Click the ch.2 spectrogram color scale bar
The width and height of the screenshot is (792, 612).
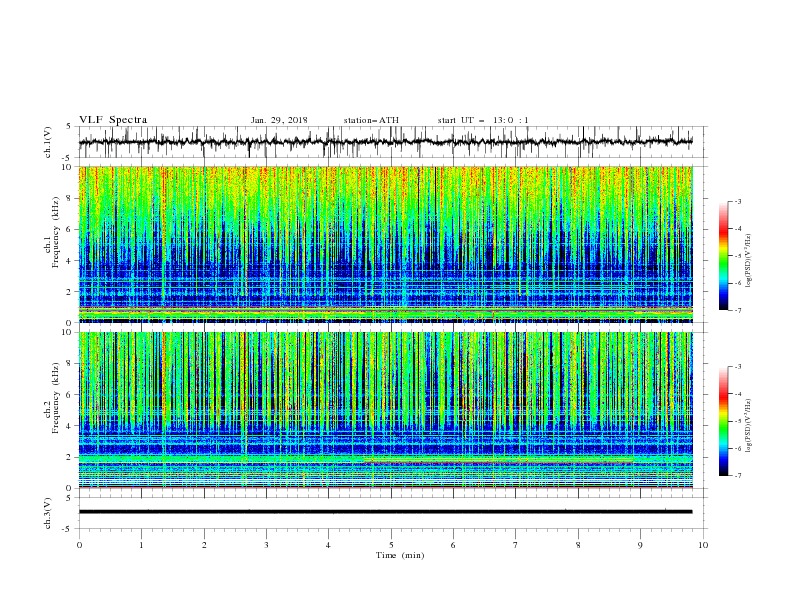[x=724, y=421]
